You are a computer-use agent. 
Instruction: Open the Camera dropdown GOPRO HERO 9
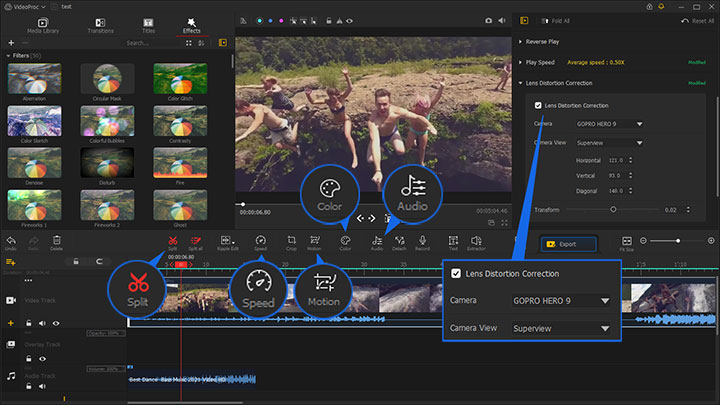608,124
